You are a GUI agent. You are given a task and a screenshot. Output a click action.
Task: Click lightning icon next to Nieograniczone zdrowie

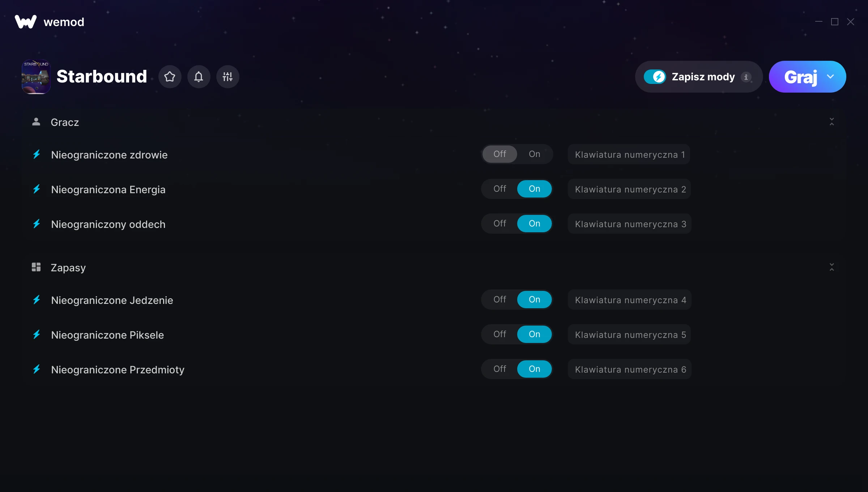[x=37, y=154]
